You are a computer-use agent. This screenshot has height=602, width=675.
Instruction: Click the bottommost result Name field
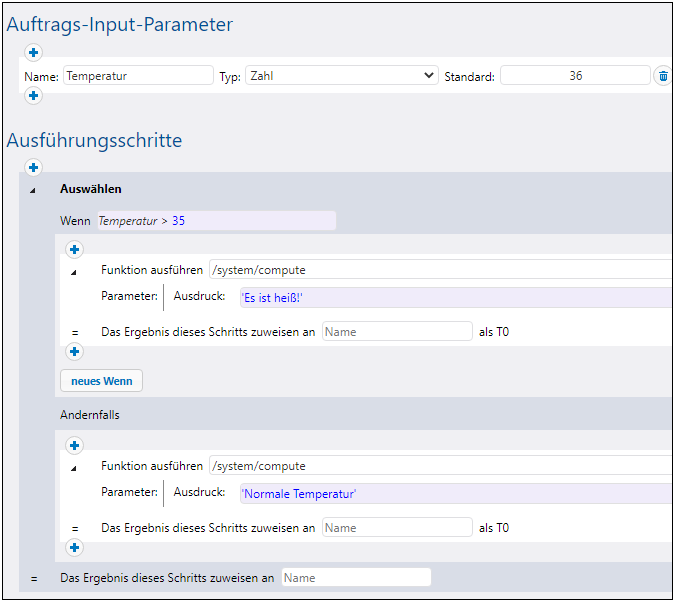pyautogui.click(x=356, y=577)
